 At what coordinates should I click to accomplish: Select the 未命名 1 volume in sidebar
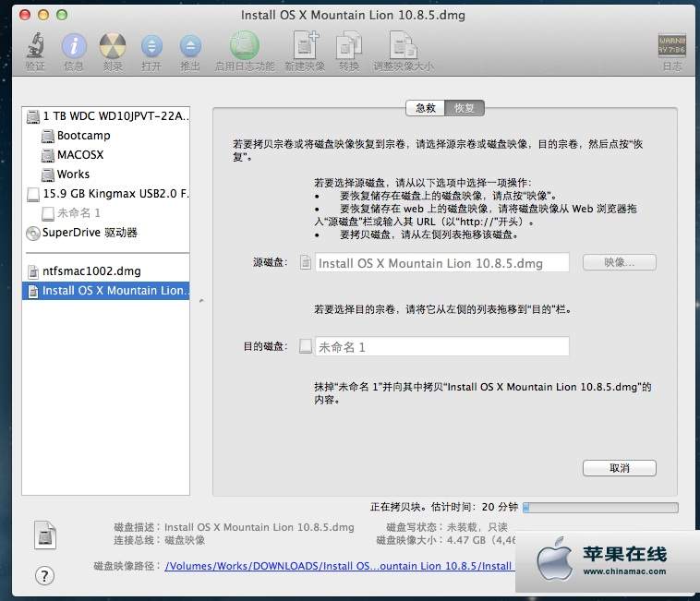106,213
